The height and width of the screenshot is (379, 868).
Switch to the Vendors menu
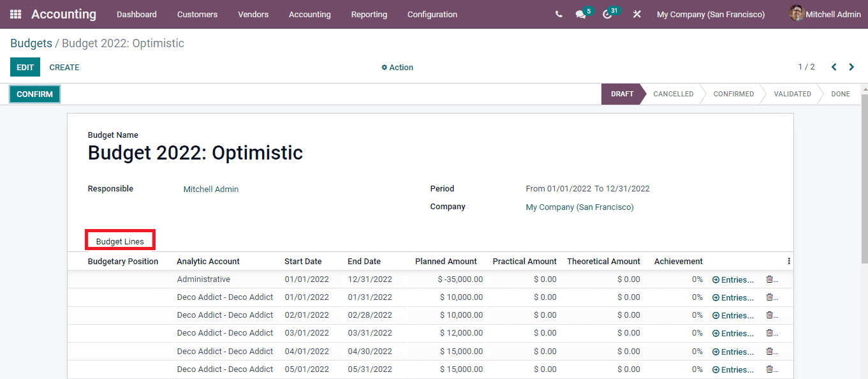(x=253, y=14)
